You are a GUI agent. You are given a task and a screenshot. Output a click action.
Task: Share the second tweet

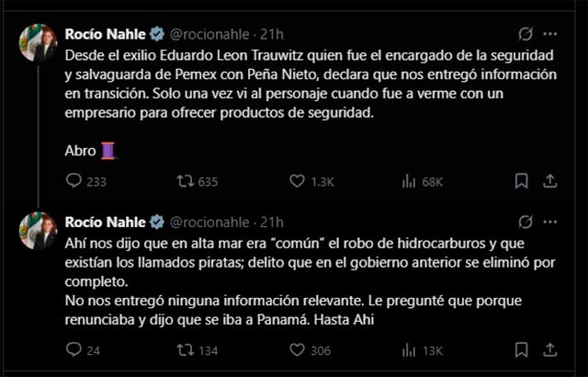(x=550, y=349)
